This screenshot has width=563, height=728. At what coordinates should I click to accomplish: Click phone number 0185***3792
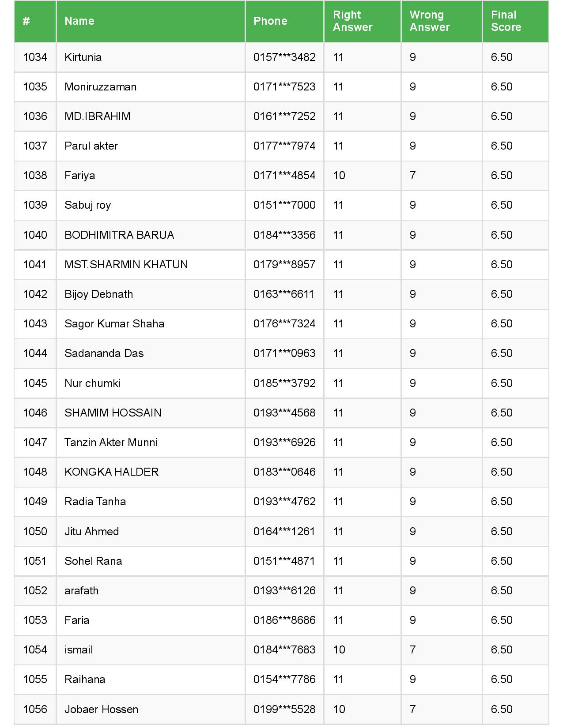(284, 383)
